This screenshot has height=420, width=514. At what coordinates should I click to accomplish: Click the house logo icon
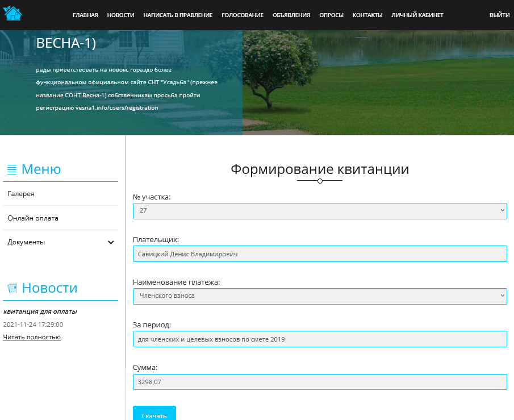[12, 13]
